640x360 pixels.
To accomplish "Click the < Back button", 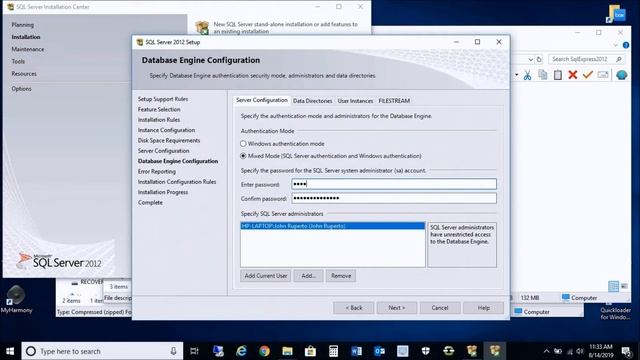I will [353, 308].
